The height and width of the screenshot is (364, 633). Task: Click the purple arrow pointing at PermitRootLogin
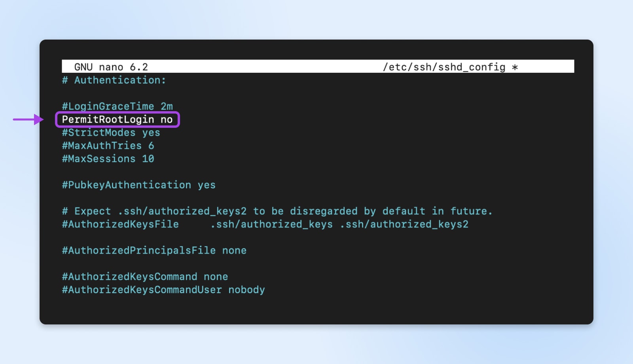(x=28, y=119)
